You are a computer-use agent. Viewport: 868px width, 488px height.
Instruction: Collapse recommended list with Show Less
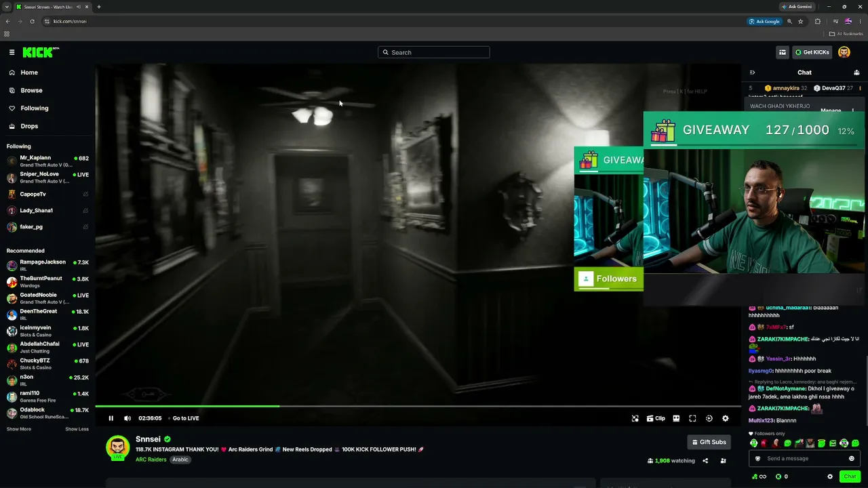tap(77, 429)
